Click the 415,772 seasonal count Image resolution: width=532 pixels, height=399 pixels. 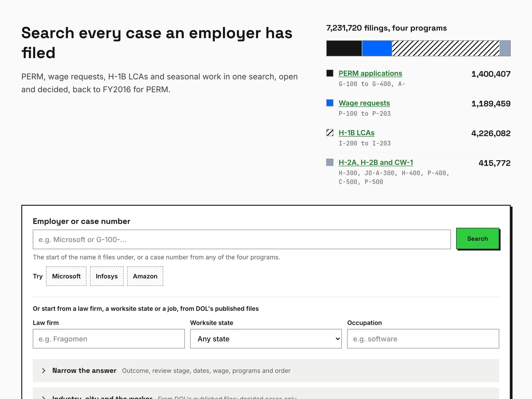pyautogui.click(x=494, y=163)
